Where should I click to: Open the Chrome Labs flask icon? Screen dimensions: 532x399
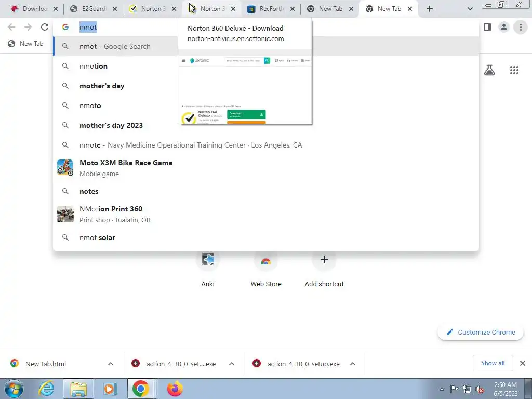coord(489,70)
